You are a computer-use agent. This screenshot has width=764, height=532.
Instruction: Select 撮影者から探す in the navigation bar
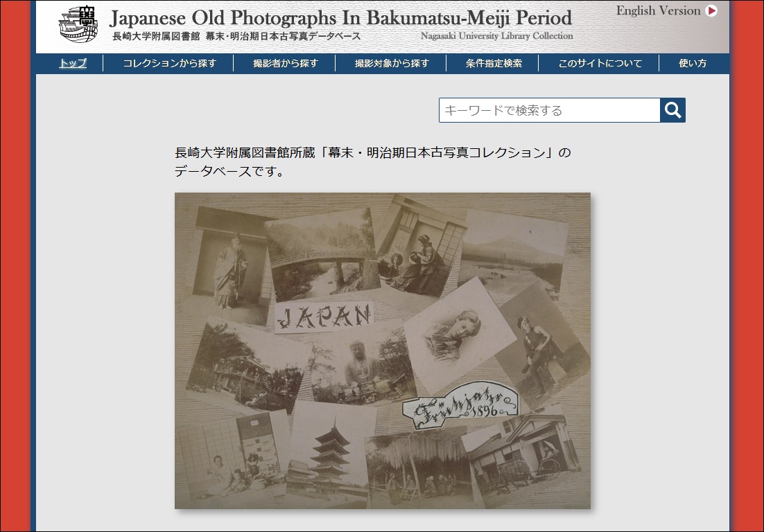coord(285,63)
